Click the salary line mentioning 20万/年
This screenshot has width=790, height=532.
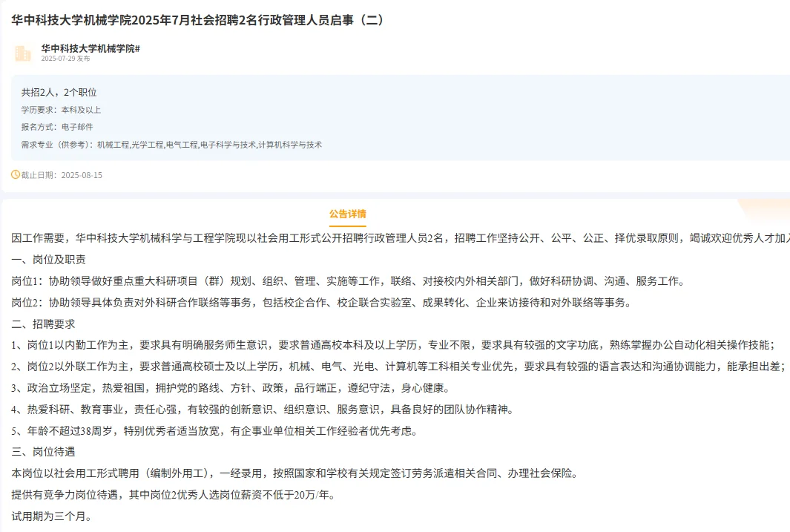(173, 495)
